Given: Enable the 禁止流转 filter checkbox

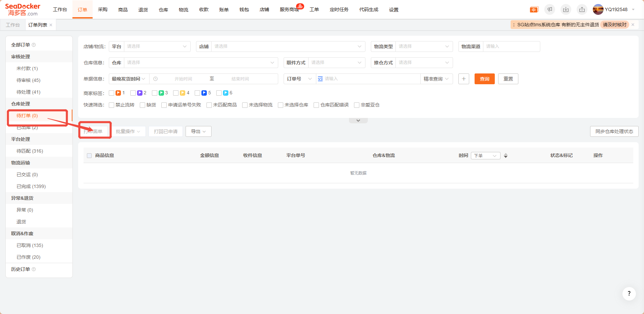Looking at the screenshot, I should pyautogui.click(x=111, y=105).
